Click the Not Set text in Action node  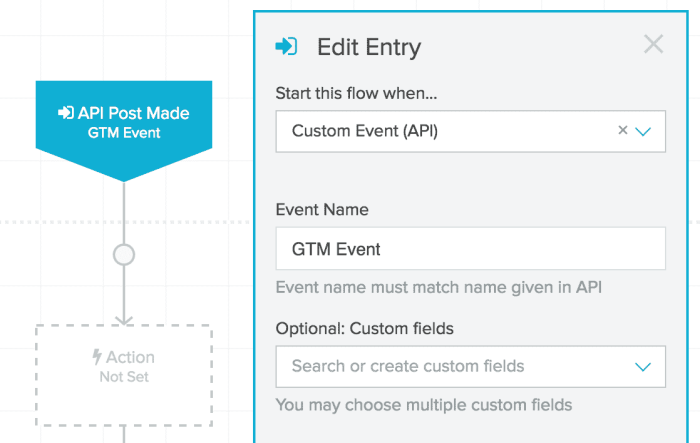124,377
